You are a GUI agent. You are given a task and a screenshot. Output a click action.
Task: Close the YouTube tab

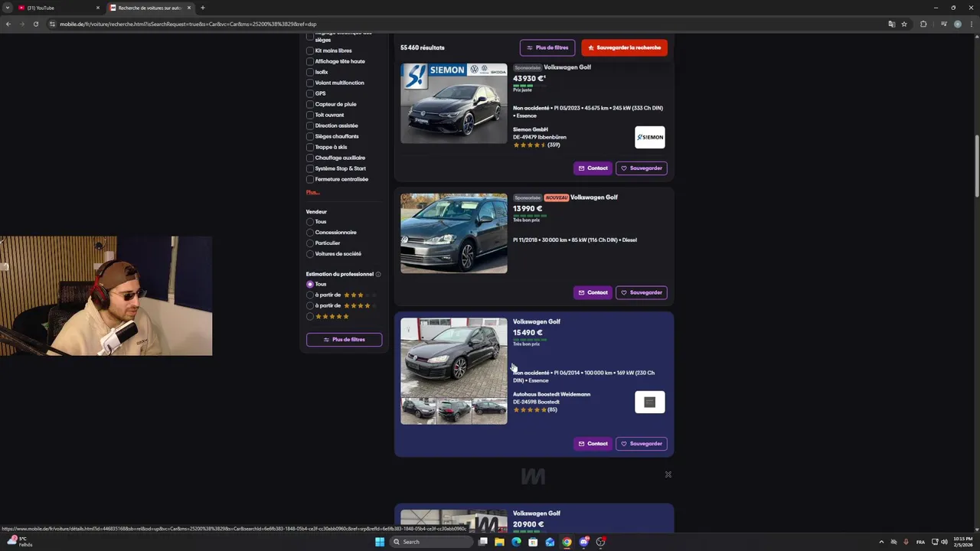[97, 8]
